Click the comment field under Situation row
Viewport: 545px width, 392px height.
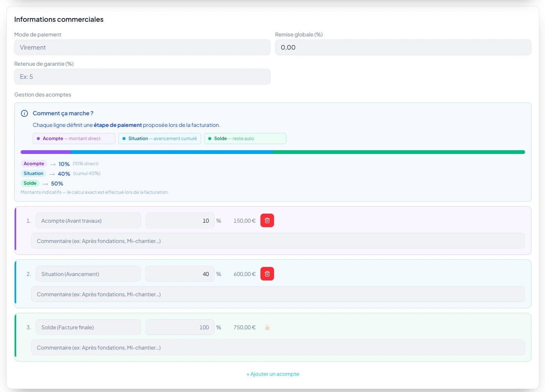tap(278, 294)
